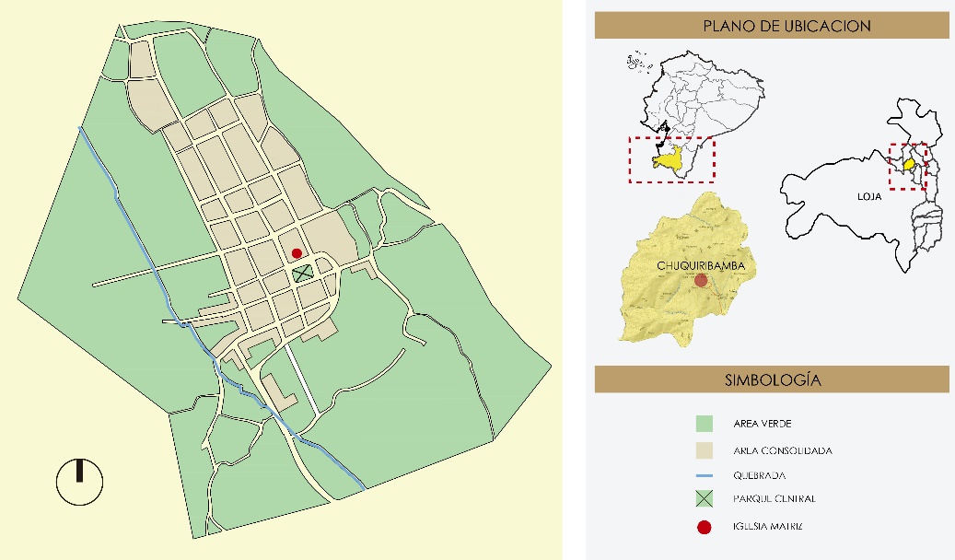This screenshot has width=955, height=560.
Task: Click the yellow highlighted parish on the Loja outline map
Action: click(x=907, y=164)
